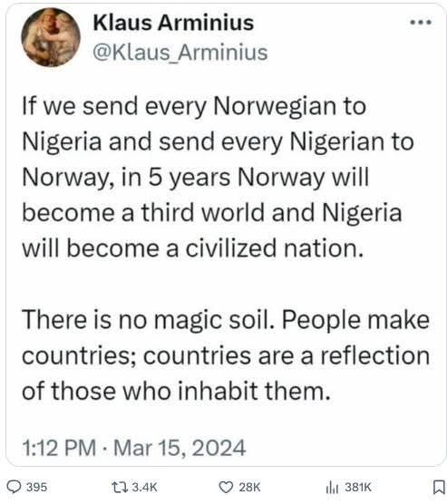Show the 28K likes count
Screen dimensions: 447x504
[249, 487]
